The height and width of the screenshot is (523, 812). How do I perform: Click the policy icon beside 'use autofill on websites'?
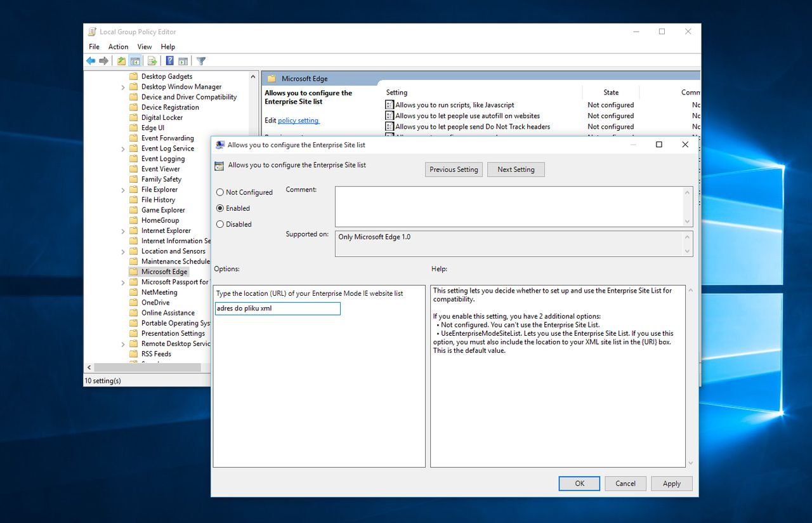click(x=390, y=116)
